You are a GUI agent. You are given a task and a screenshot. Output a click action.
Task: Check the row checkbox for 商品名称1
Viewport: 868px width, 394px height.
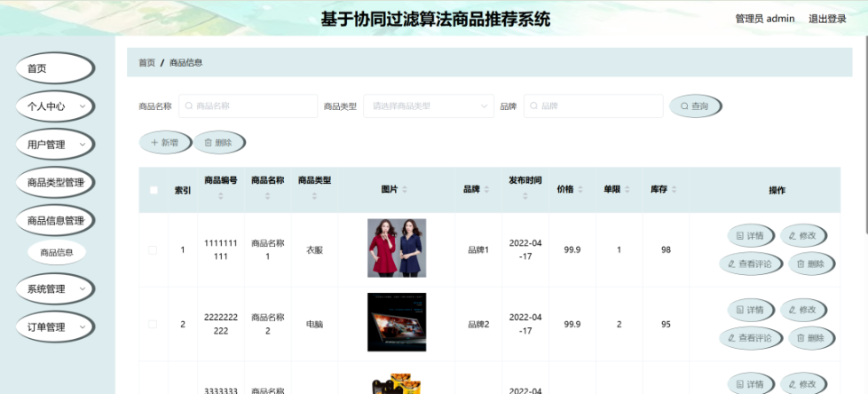click(x=153, y=250)
